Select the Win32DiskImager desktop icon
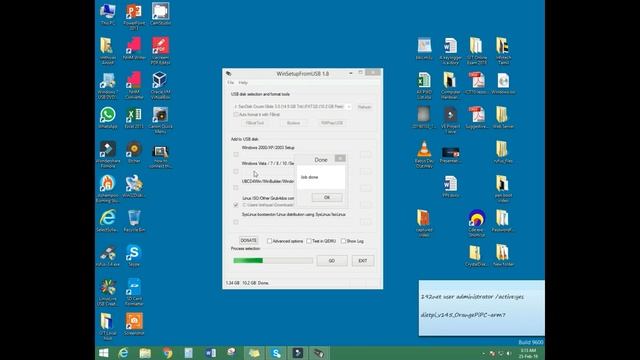 click(134, 187)
